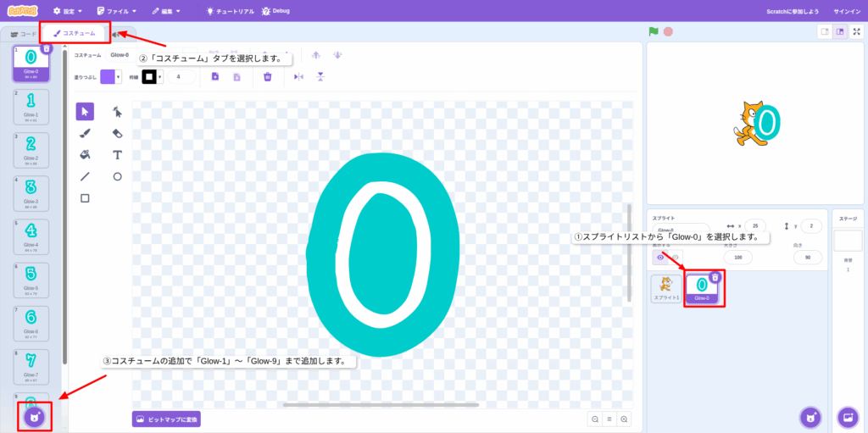The width and height of the screenshot is (868, 433).
Task: Switch to the コスチューム tab
Action: 75,33
